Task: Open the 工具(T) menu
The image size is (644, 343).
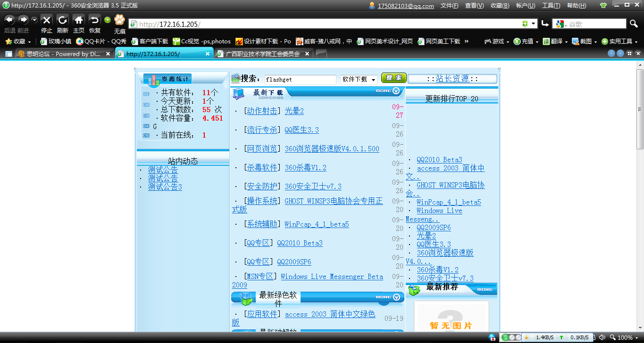Action: (x=551, y=6)
